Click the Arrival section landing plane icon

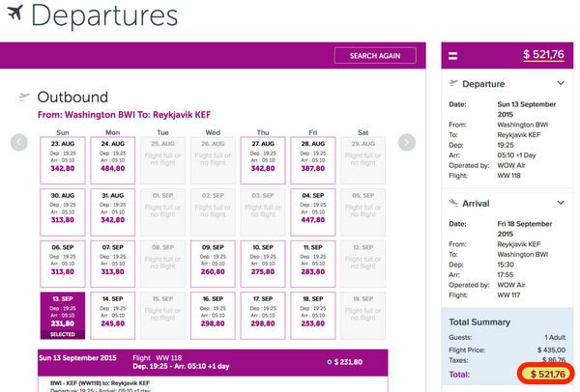point(453,203)
